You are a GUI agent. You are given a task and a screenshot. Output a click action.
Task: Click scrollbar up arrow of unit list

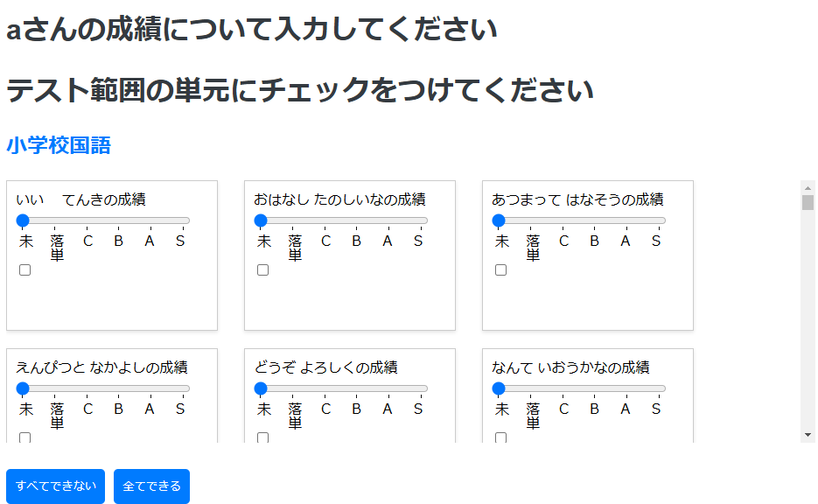tap(808, 187)
